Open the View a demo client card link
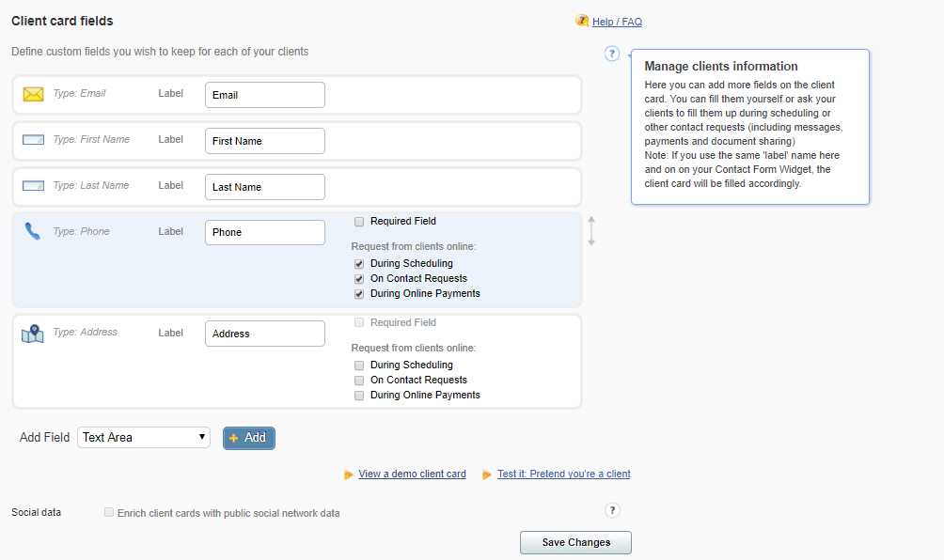 412,474
